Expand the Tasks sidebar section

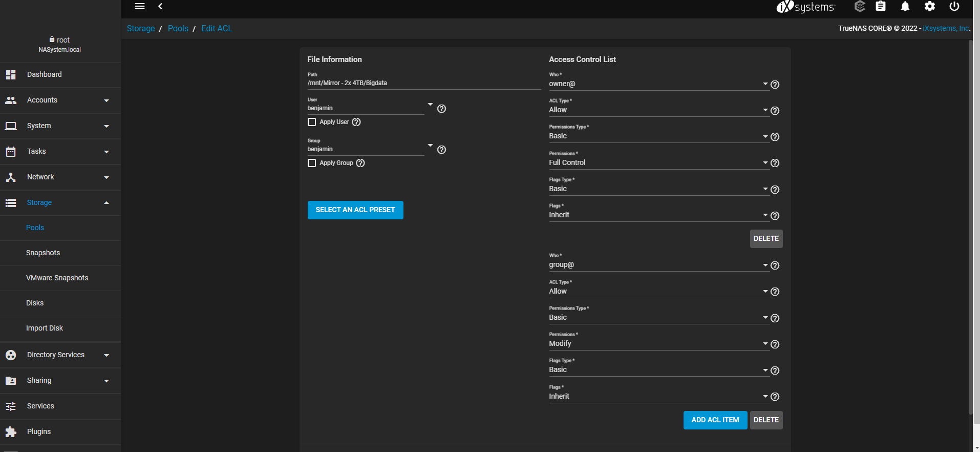pos(60,152)
